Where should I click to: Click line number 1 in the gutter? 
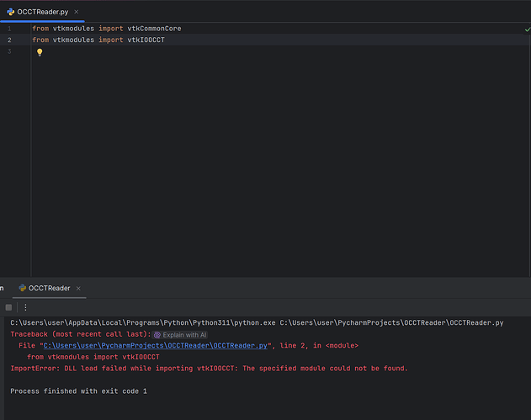[x=9, y=29]
